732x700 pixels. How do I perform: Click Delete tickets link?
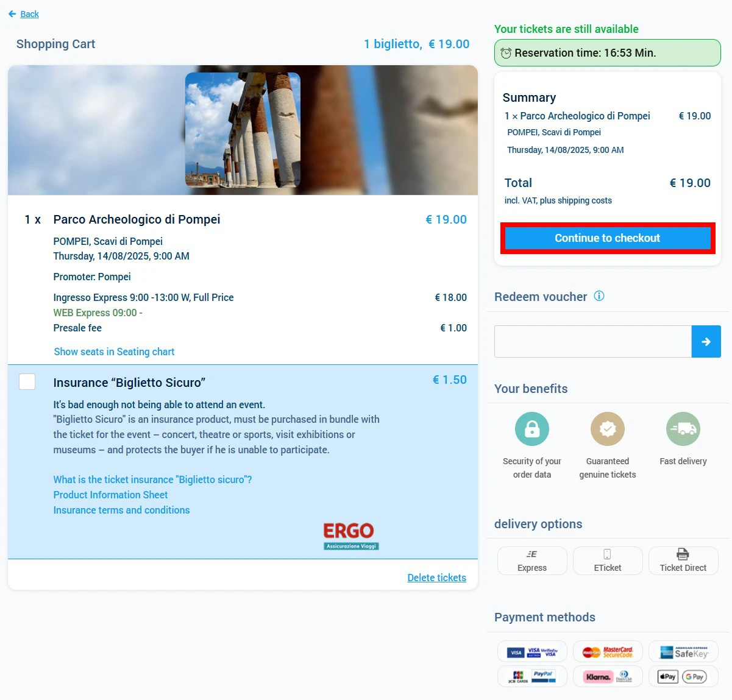click(436, 578)
